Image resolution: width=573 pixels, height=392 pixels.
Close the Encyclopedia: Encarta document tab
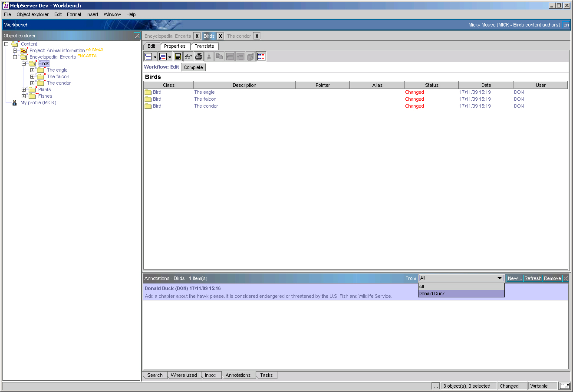click(x=197, y=36)
